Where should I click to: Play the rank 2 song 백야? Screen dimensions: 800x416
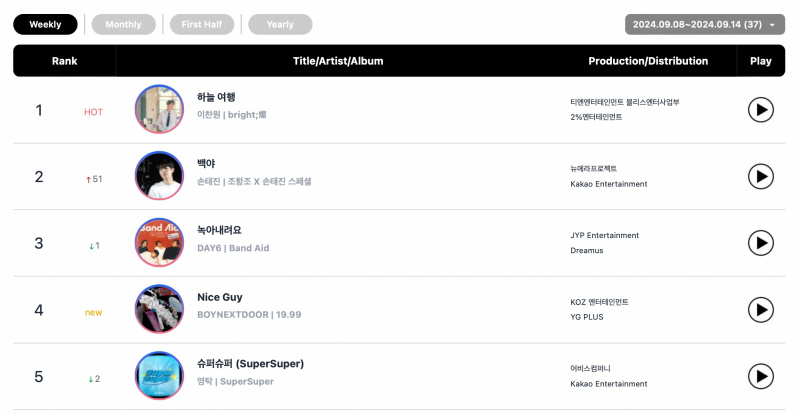point(761,177)
